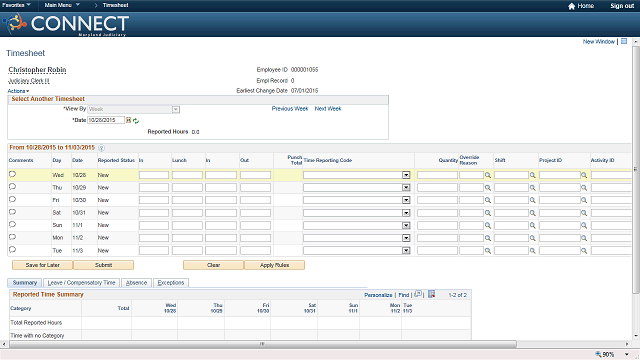Expand Time Reporting Code dropdown for Tue 11/3
The width and height of the screenshot is (640, 360).
click(x=406, y=251)
